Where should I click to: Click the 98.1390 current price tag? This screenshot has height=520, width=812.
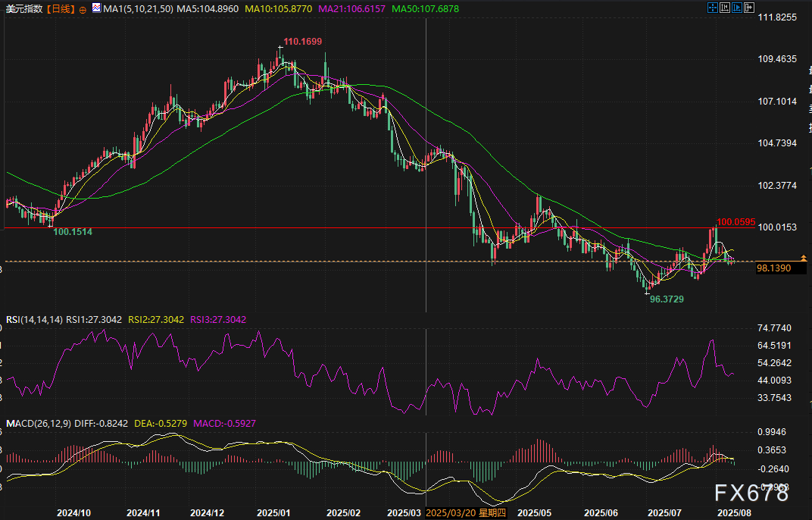click(x=773, y=268)
